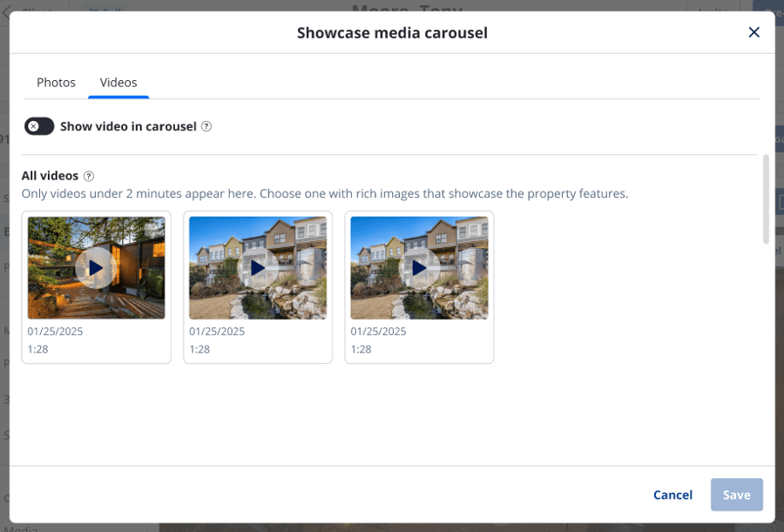This screenshot has height=532, width=784.
Task: Click help icon beside Show video in carousel
Action: (x=206, y=126)
